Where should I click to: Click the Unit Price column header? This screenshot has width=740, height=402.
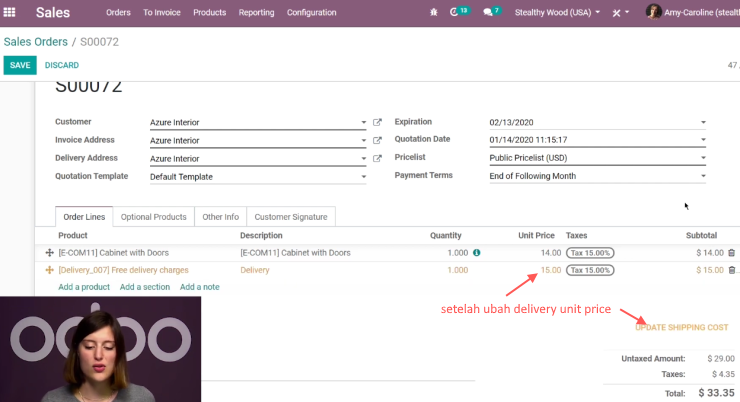coord(536,235)
